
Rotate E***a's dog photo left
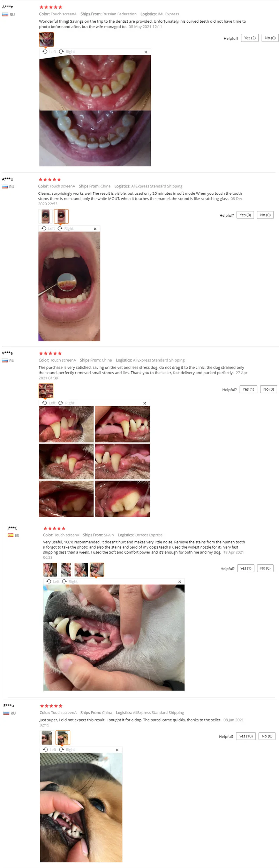click(x=50, y=750)
